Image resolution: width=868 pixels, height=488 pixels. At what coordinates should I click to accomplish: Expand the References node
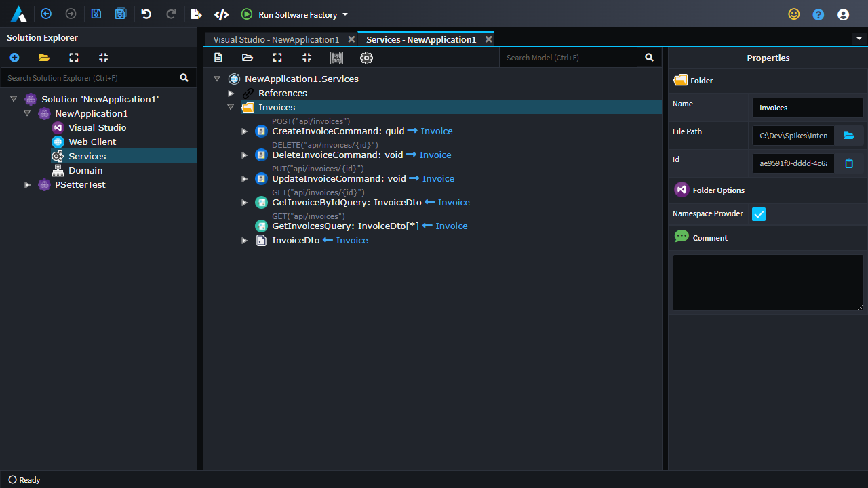(x=231, y=93)
